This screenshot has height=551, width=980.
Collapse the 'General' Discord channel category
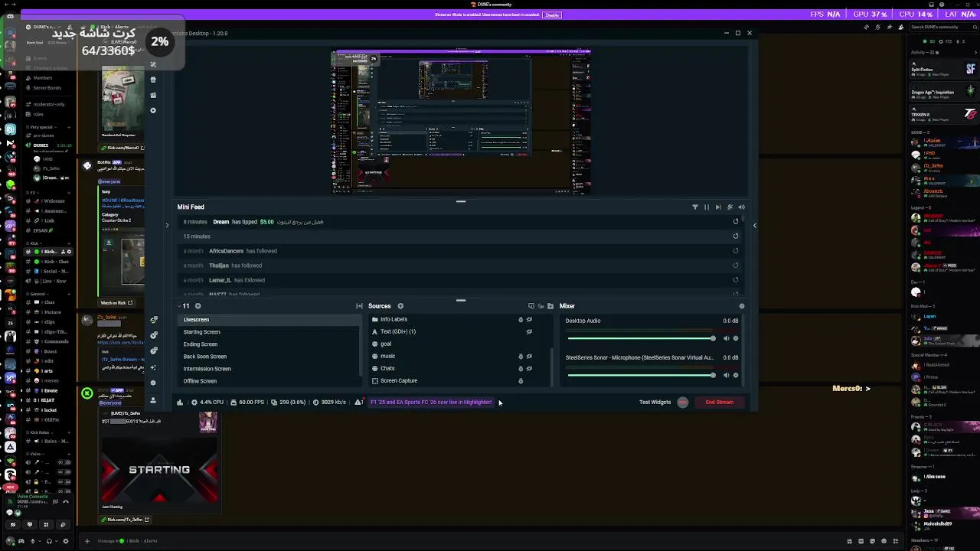coord(36,294)
